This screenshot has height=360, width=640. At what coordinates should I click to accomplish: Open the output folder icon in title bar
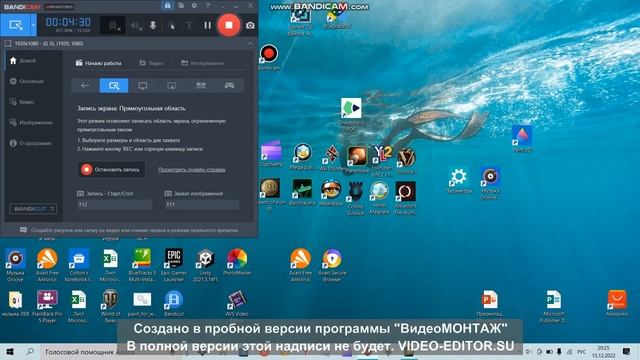[x=181, y=6]
